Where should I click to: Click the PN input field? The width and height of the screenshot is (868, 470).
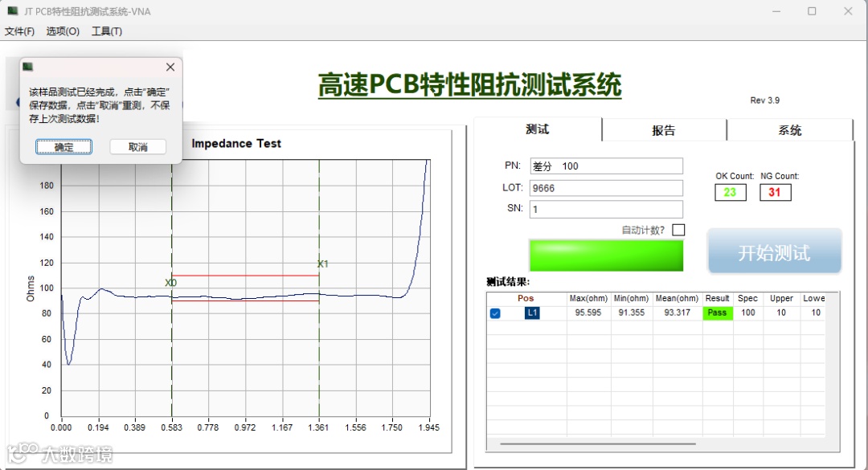coord(606,166)
